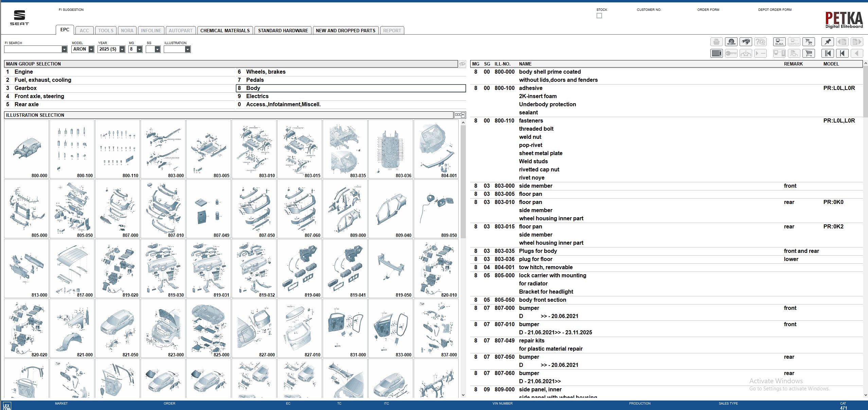Click the next document page icon
Screen dimensions: 868x410
pyautogui.click(x=857, y=42)
